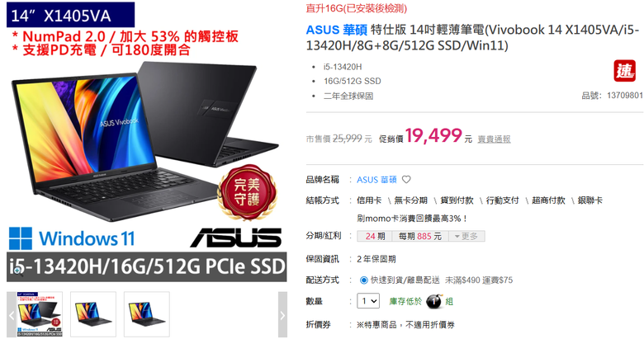The image size is (644, 339).
Task: Advance thumbnails with right arrow
Action: tap(282, 315)
